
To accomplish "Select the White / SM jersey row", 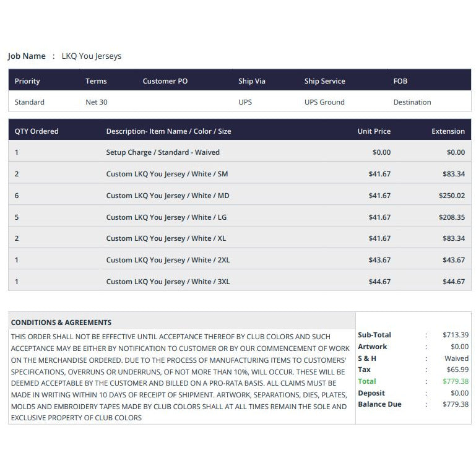I will [x=240, y=174].
